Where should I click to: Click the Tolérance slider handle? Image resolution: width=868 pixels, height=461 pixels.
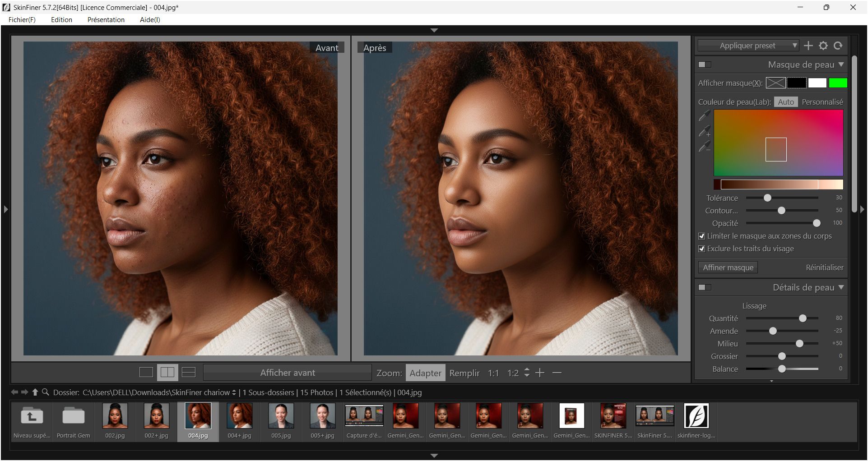(767, 198)
